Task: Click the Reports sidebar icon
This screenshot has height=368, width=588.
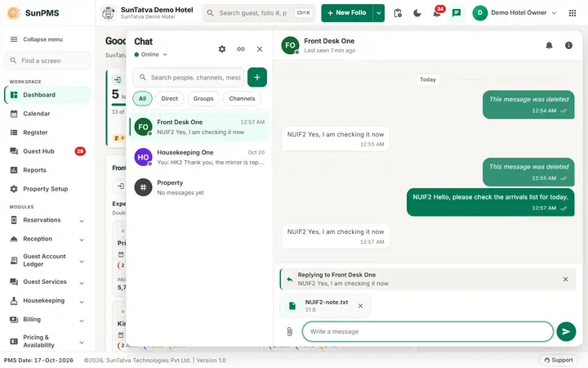Action: tap(14, 170)
